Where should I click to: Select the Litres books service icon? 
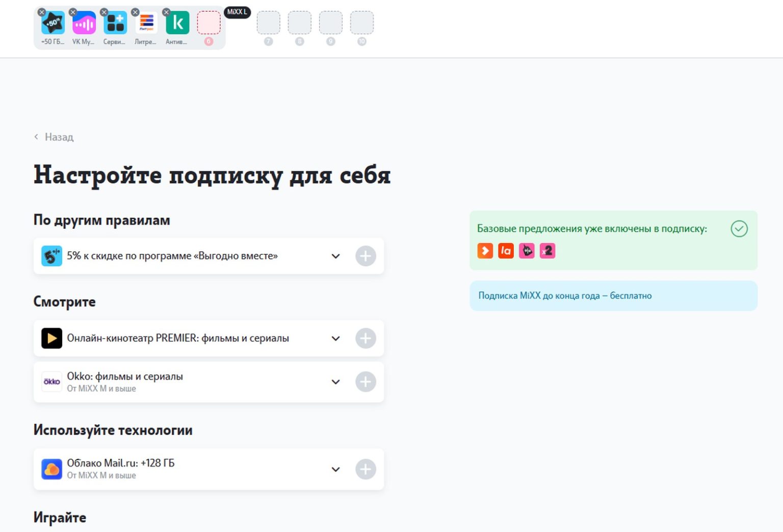pos(146,23)
